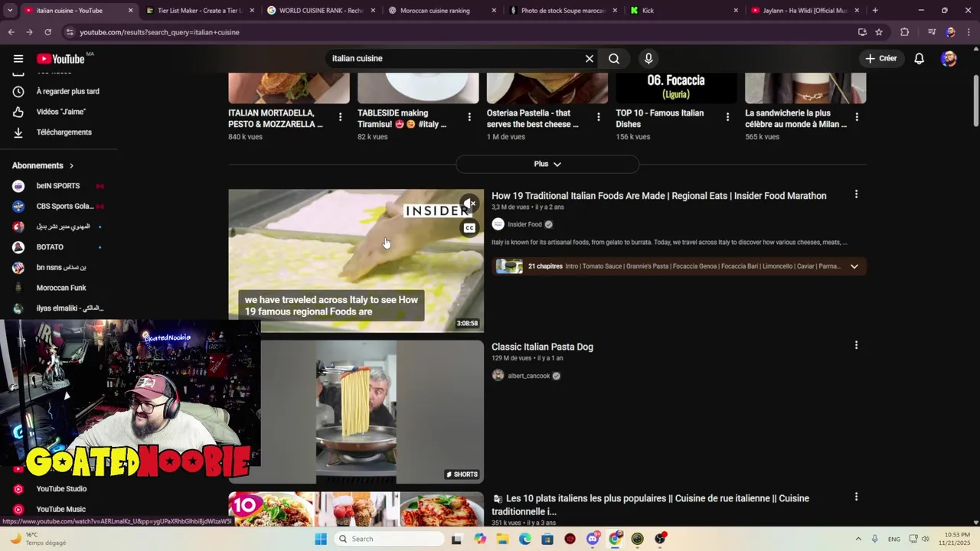Open menu for Insider Food Marathon video
This screenshot has height=551, width=980.
(x=856, y=194)
